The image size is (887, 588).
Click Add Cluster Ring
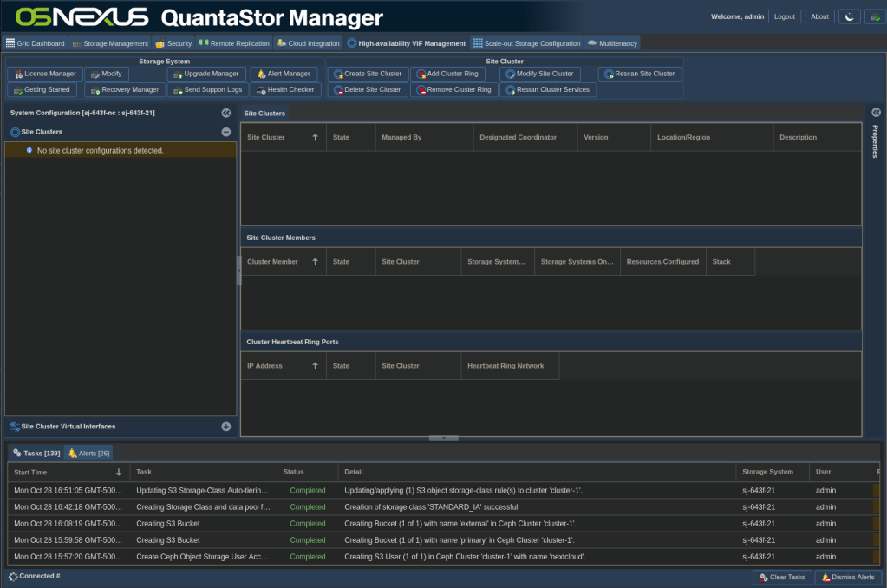447,75
